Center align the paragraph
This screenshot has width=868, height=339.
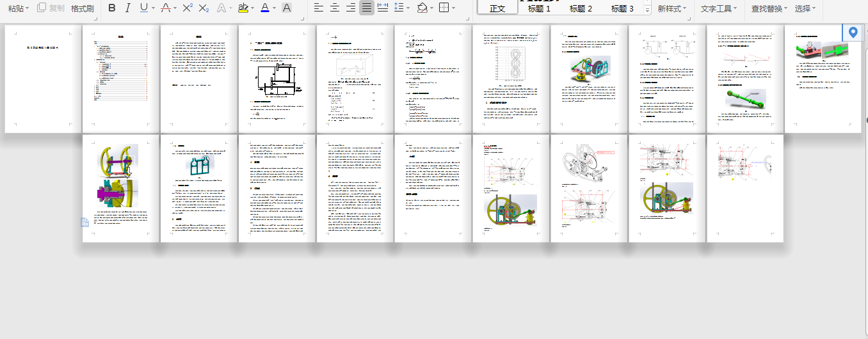pyautogui.click(x=334, y=8)
